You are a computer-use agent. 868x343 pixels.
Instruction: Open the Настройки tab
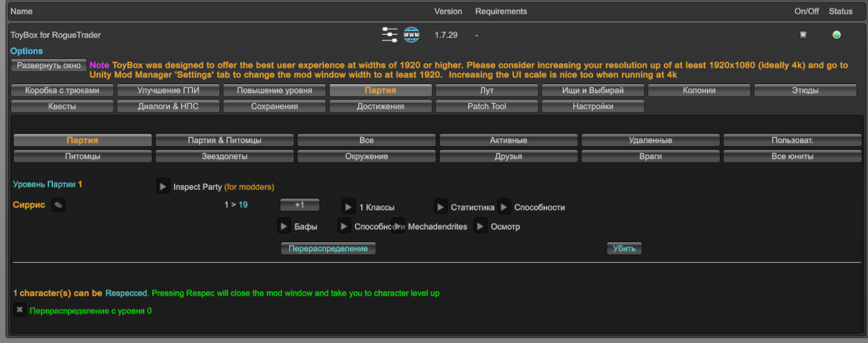593,106
